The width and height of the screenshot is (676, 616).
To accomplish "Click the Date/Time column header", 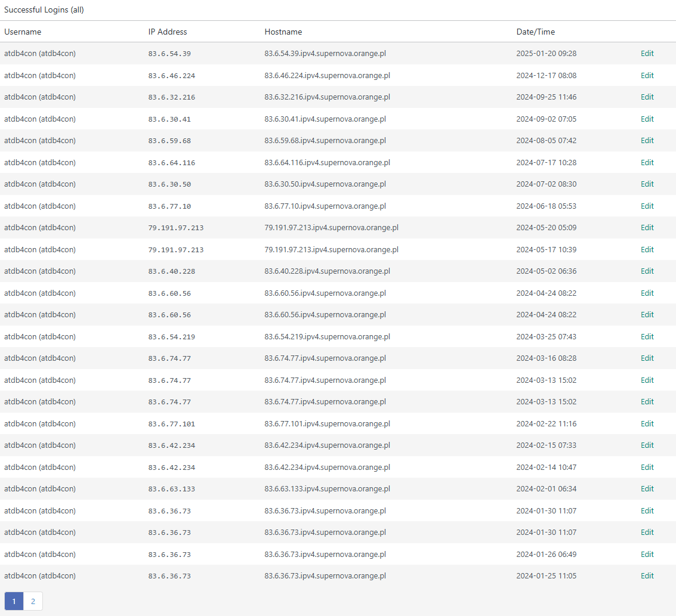I will click(x=535, y=32).
